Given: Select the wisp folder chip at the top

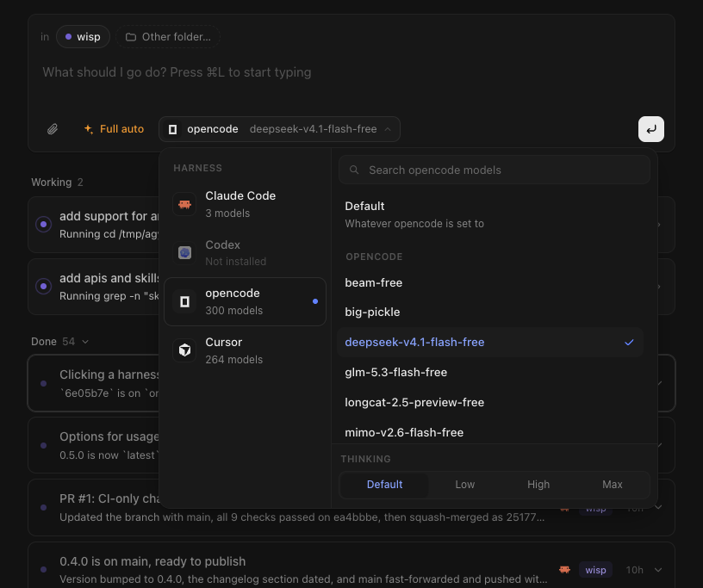Looking at the screenshot, I should [83, 37].
